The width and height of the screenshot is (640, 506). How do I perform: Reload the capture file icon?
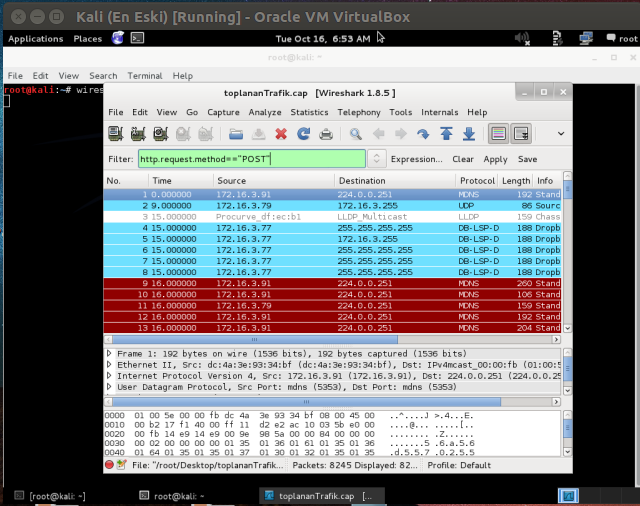point(303,134)
